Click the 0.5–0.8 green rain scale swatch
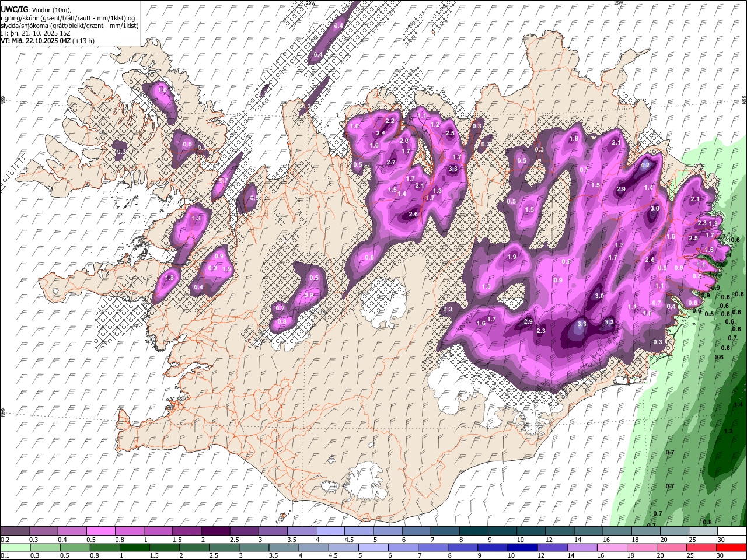Image resolution: width=747 pixels, height=560 pixels. click(75, 548)
